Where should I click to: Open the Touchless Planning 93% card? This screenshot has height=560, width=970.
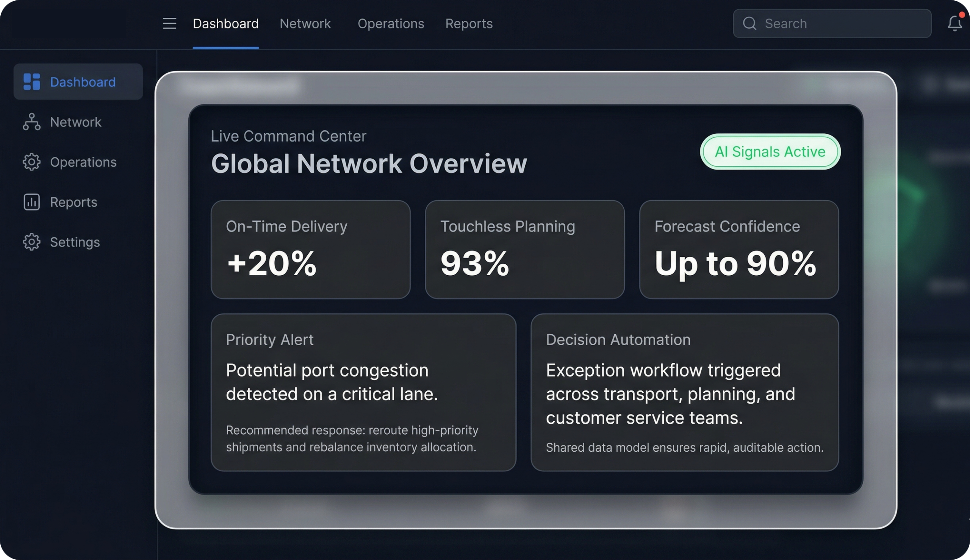point(524,249)
